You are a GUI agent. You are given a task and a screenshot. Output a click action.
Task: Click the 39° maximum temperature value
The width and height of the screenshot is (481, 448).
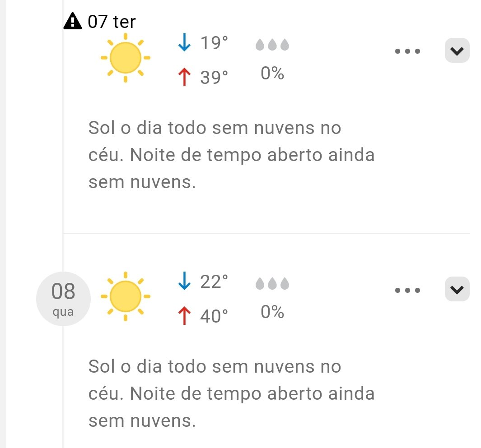point(214,77)
